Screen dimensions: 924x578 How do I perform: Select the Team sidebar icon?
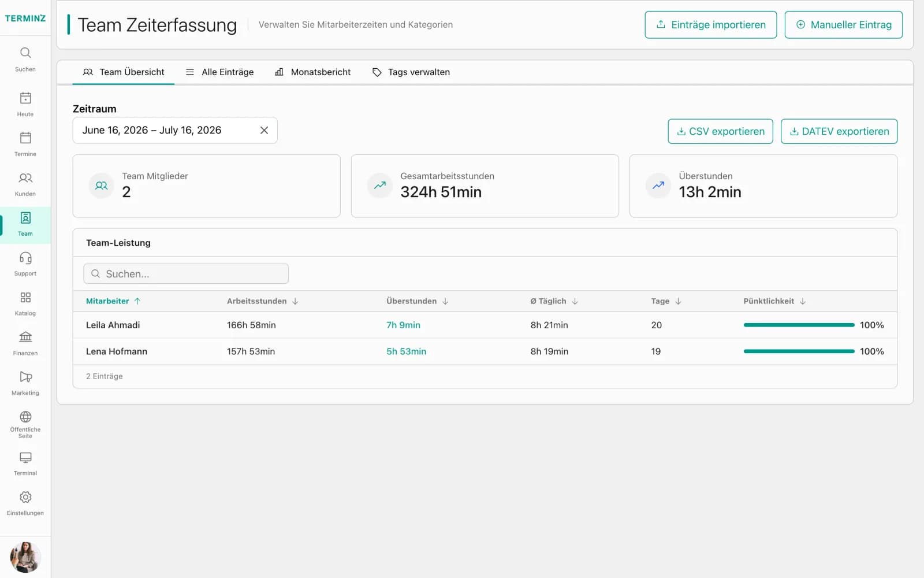pos(25,217)
